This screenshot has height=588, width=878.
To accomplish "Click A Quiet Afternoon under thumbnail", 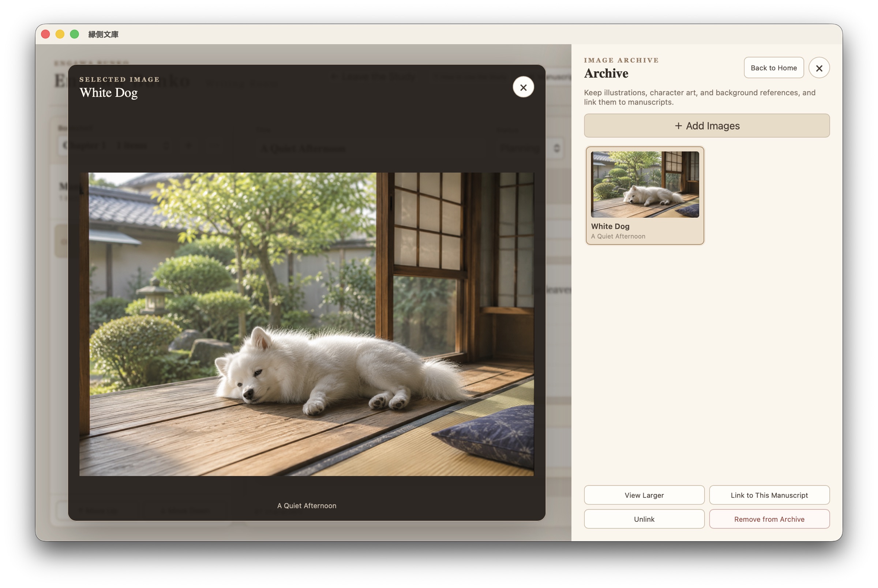I will [618, 236].
